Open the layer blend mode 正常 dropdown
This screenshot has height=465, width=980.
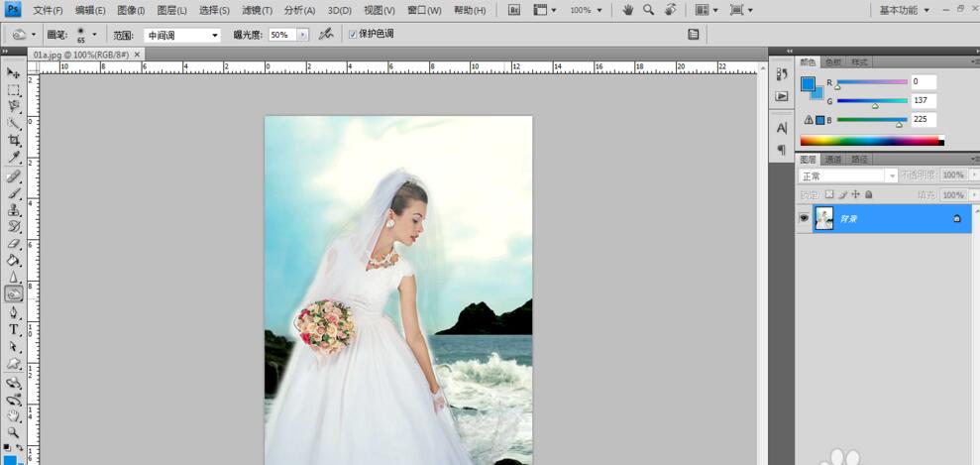pyautogui.click(x=847, y=175)
